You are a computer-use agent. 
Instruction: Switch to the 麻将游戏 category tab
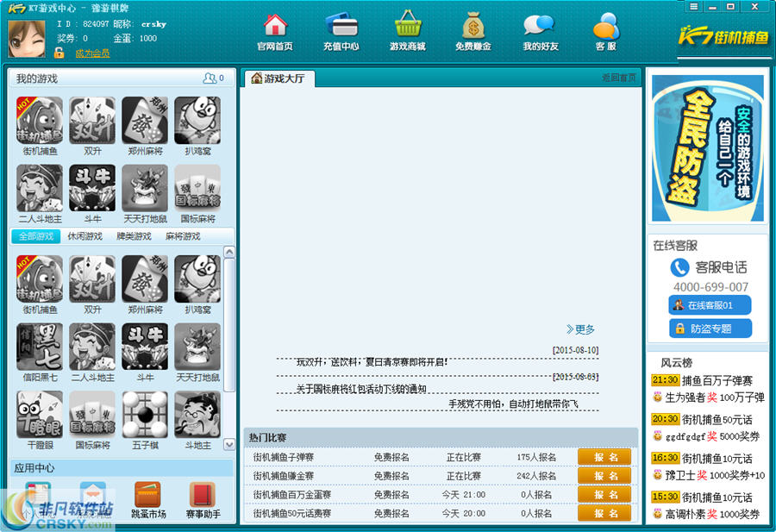183,236
